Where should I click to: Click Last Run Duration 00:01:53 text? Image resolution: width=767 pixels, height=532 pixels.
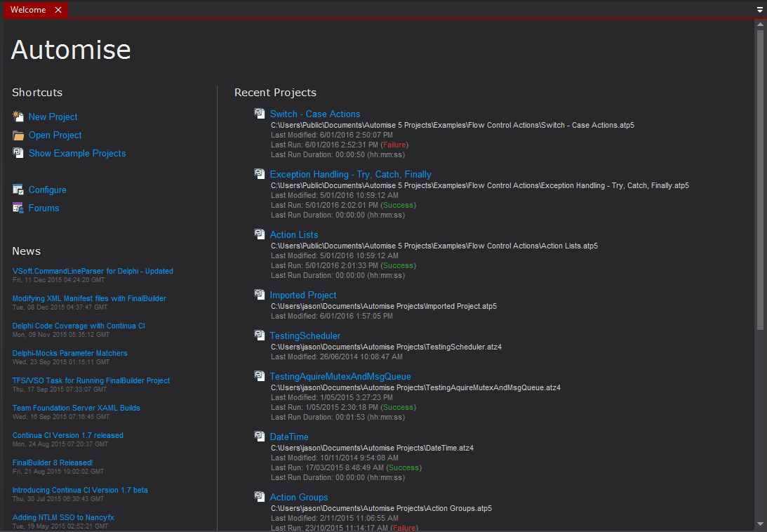(338, 418)
